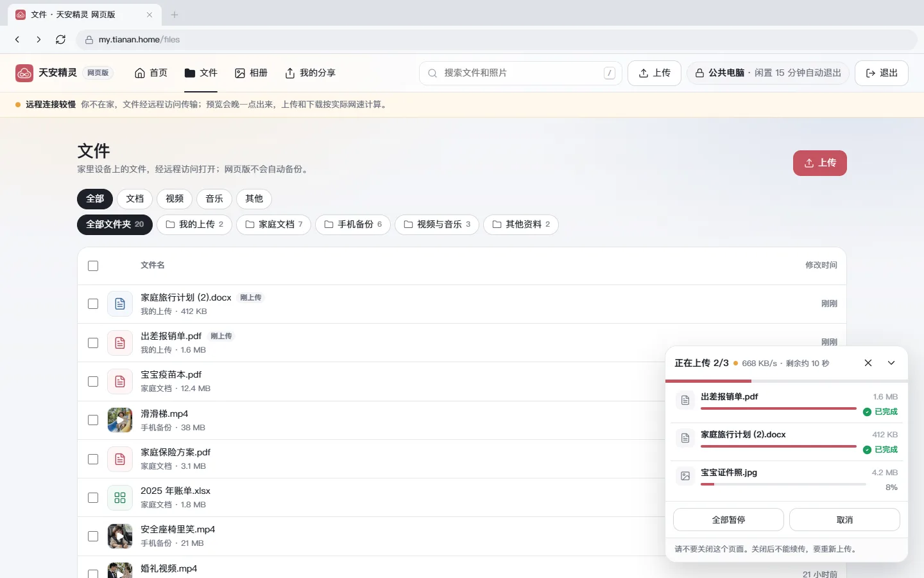Click the lock icon in the address bar
Image resolution: width=924 pixels, height=578 pixels.
(89, 40)
